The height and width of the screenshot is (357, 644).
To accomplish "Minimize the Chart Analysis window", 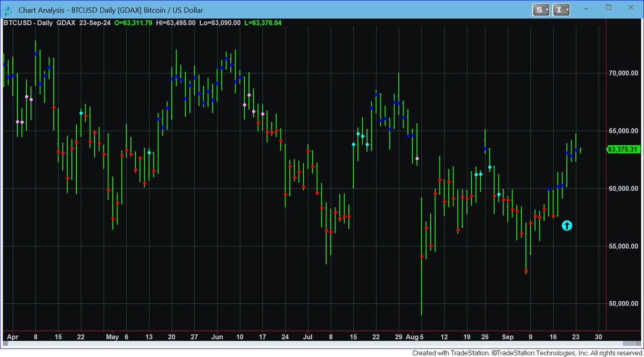I will click(x=586, y=9).
